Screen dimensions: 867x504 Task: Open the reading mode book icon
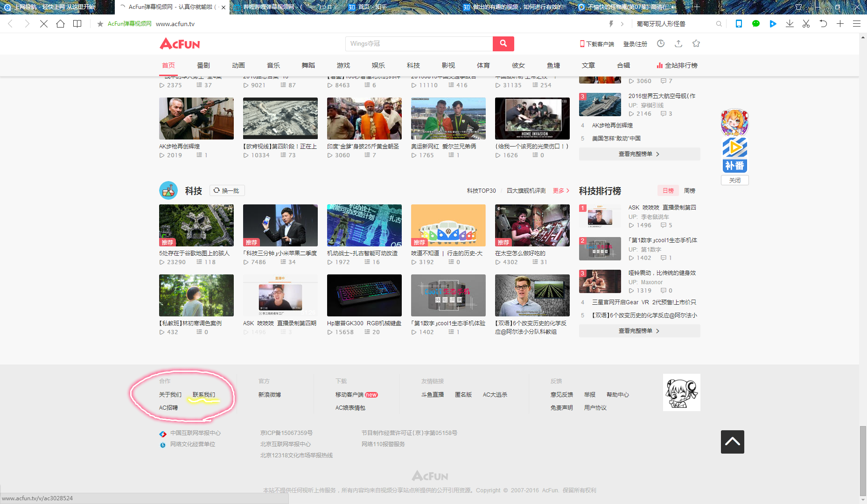[77, 23]
